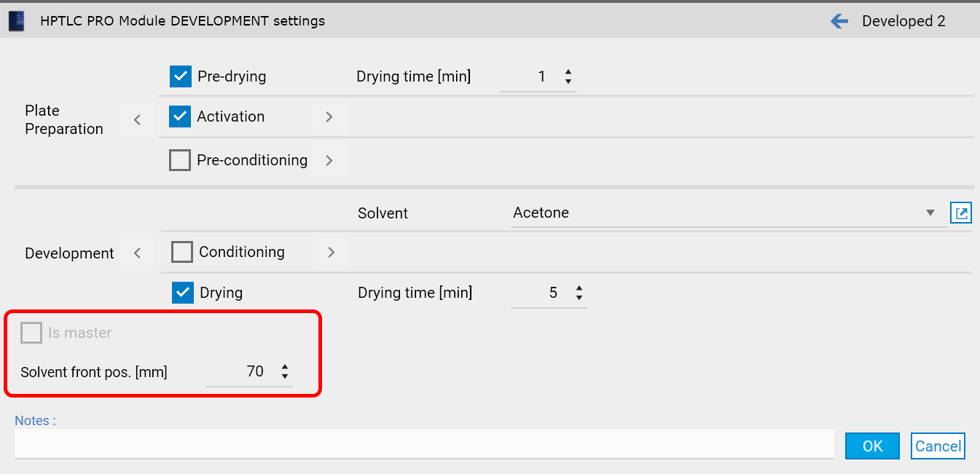Collapse the Development section with the left chevron
The width and height of the screenshot is (980, 474).
[138, 253]
